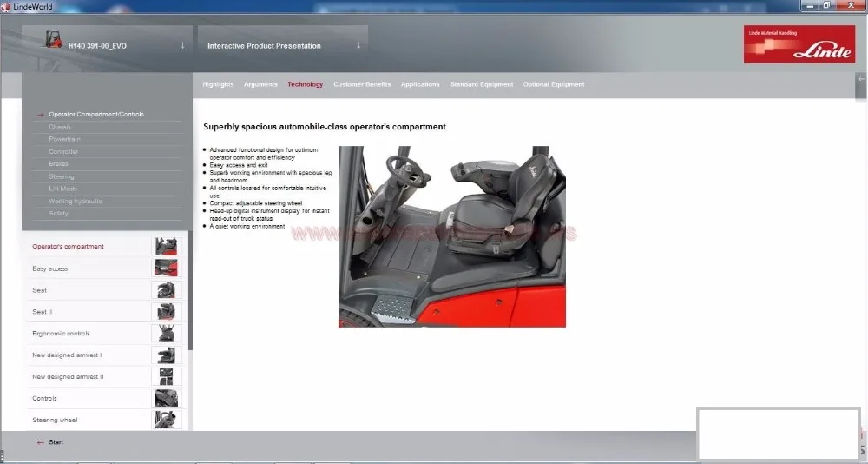Open the H14D 391-00_EVO model dropdown arrow

point(182,45)
